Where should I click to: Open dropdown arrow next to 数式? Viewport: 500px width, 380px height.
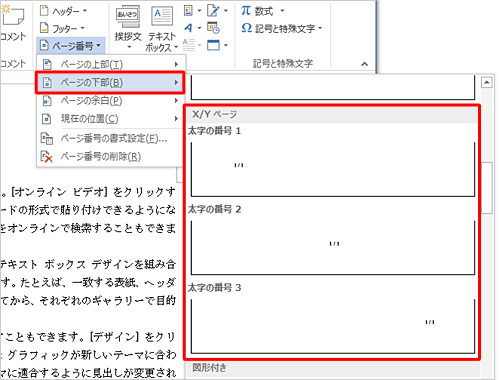(x=282, y=11)
